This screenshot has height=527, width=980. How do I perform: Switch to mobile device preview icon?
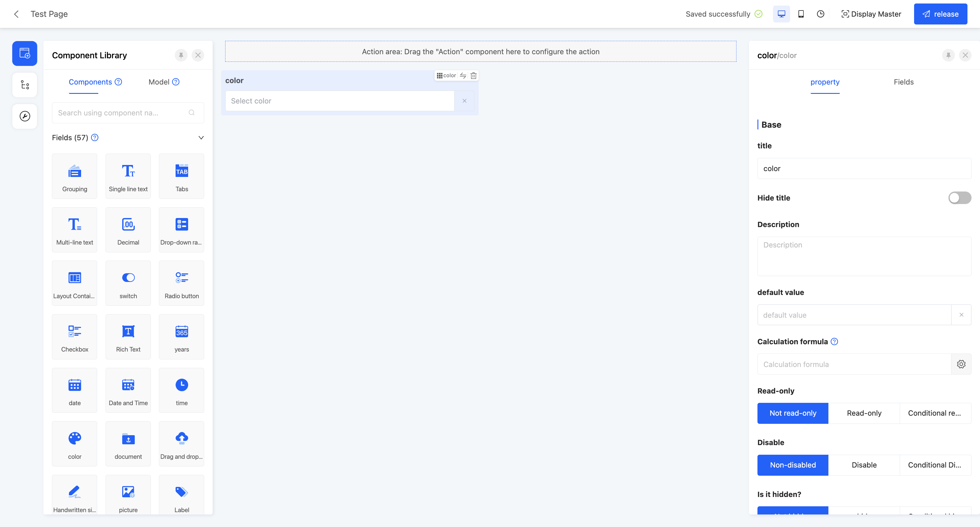pos(801,14)
